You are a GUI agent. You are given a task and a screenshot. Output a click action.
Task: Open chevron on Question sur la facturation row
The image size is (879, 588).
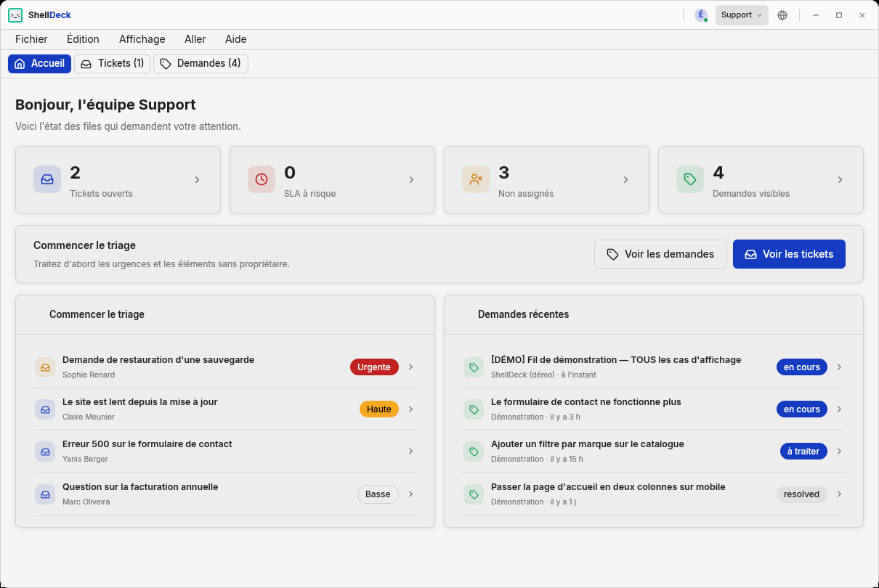click(x=410, y=494)
